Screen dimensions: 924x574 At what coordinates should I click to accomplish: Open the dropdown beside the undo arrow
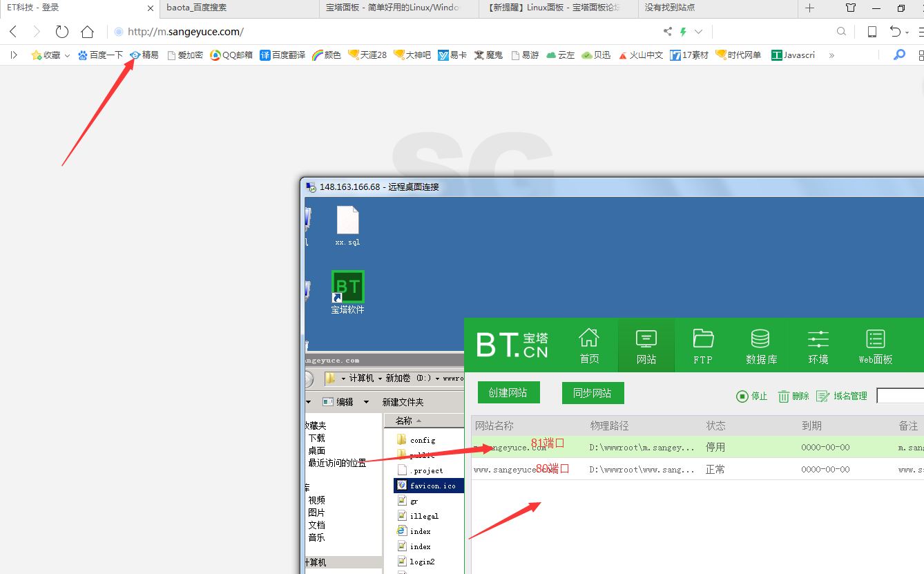coord(907,33)
